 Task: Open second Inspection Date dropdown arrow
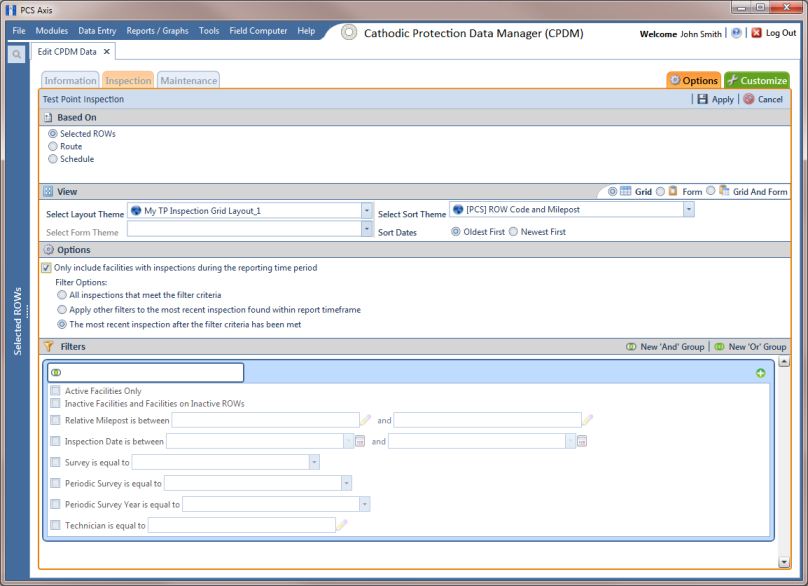pos(570,441)
